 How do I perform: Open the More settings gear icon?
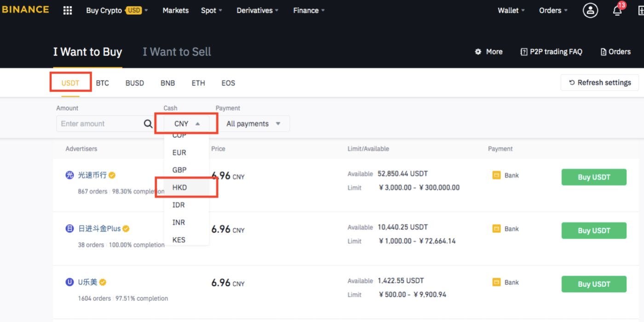(x=478, y=52)
